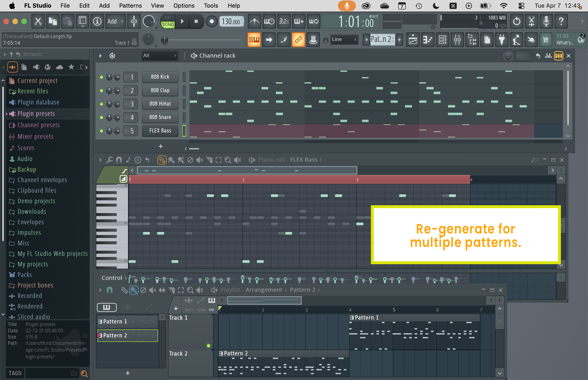This screenshot has height=380, width=588.
Task: Click the Typing keyboard to piano icon
Action: tap(254, 40)
